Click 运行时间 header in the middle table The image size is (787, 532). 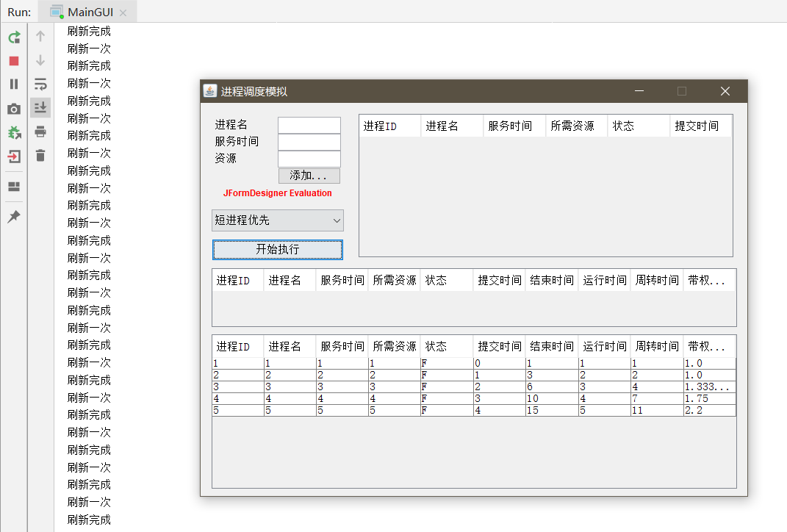604,280
